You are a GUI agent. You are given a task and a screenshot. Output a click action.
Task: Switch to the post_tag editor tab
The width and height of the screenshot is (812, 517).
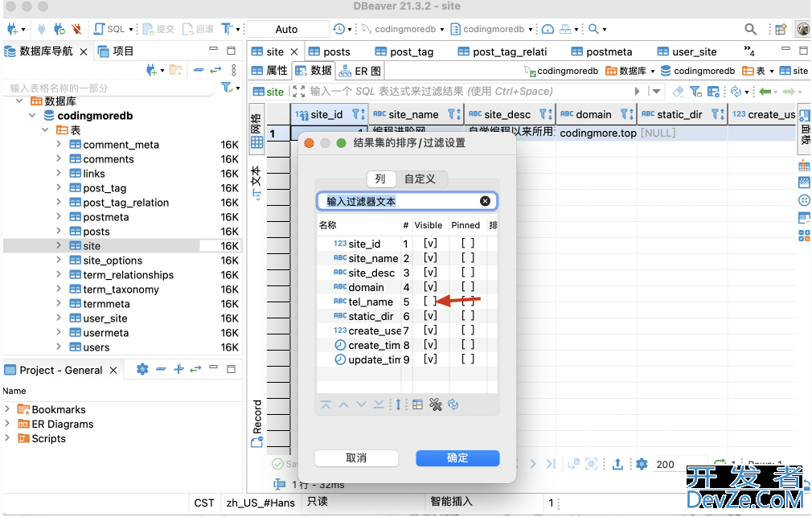tap(404, 51)
